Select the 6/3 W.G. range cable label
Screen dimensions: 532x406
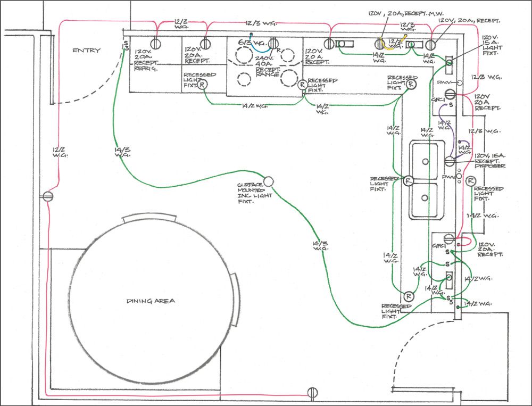tap(252, 43)
